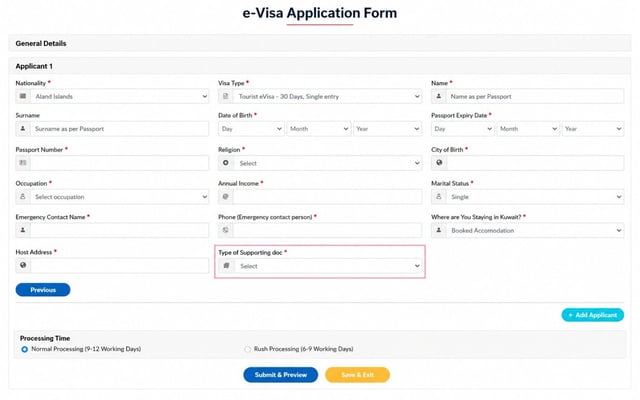Image resolution: width=640 pixels, height=400 pixels.
Task: Click the globe icon beside Host Address
Action: [23, 265]
